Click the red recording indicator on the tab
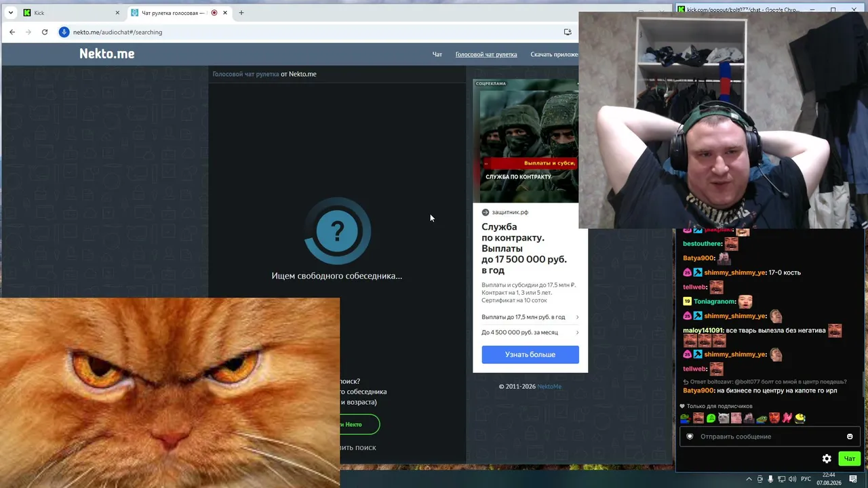Image resolution: width=868 pixels, height=488 pixels. click(214, 13)
